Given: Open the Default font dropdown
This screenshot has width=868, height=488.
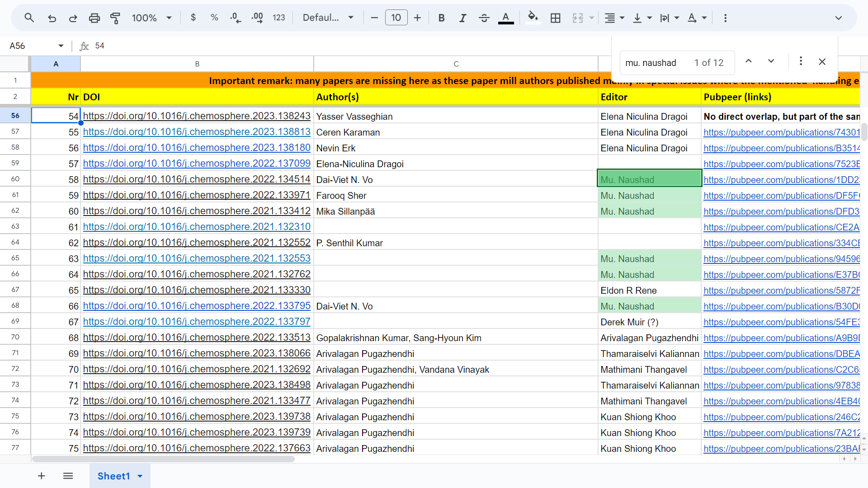Looking at the screenshot, I should (328, 18).
